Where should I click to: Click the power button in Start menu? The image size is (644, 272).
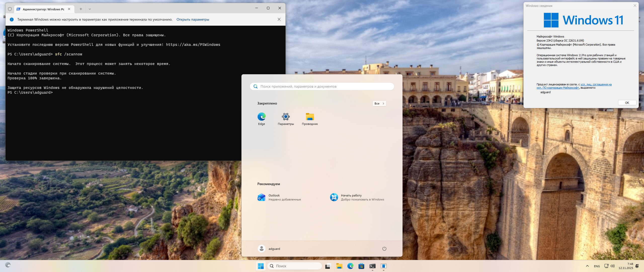point(384,249)
